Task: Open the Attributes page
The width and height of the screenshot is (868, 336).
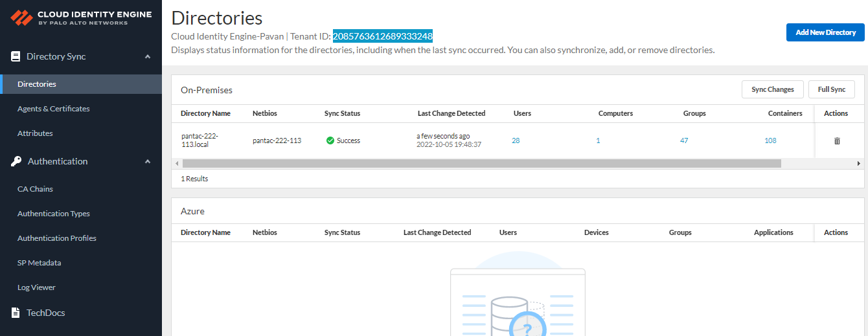Action: tap(35, 133)
